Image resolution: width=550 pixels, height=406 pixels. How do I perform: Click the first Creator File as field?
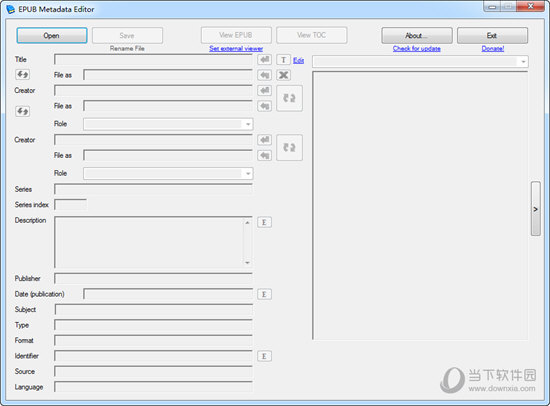click(168, 106)
